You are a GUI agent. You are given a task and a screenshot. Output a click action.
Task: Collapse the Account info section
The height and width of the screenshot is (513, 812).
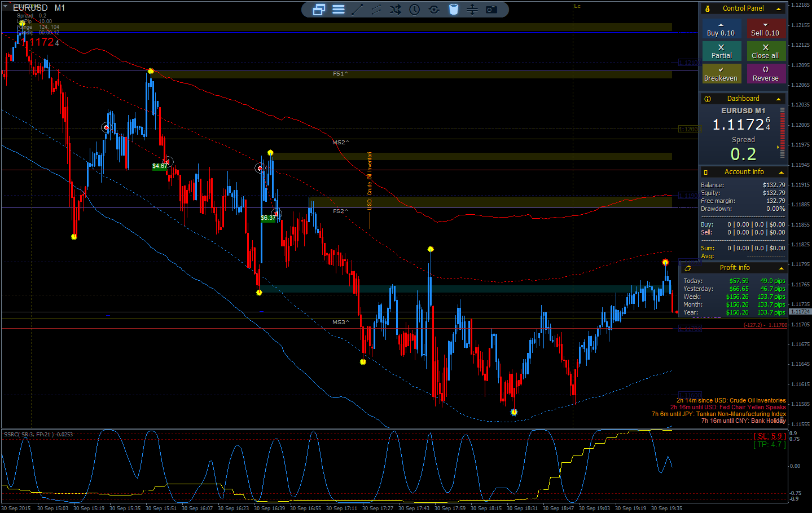point(781,173)
